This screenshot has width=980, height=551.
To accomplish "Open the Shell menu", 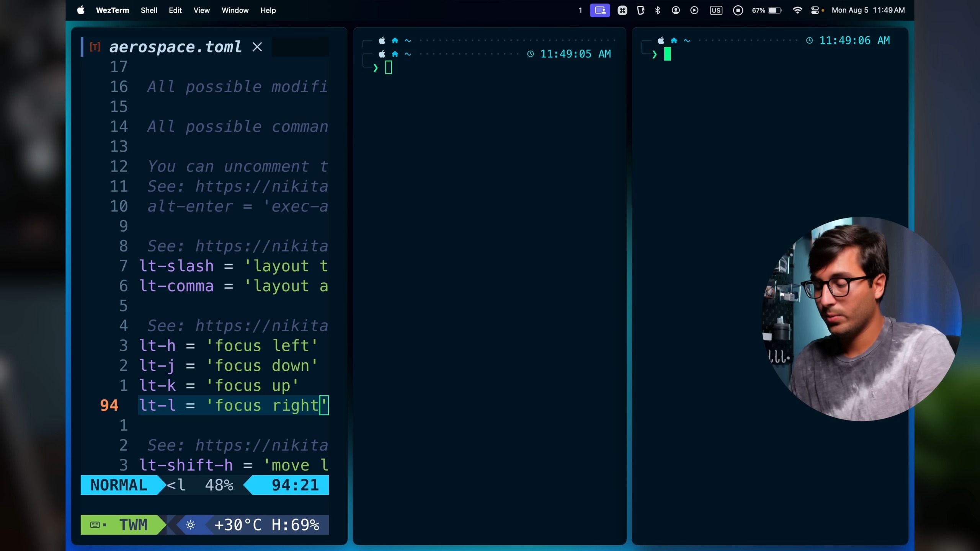I will click(149, 10).
